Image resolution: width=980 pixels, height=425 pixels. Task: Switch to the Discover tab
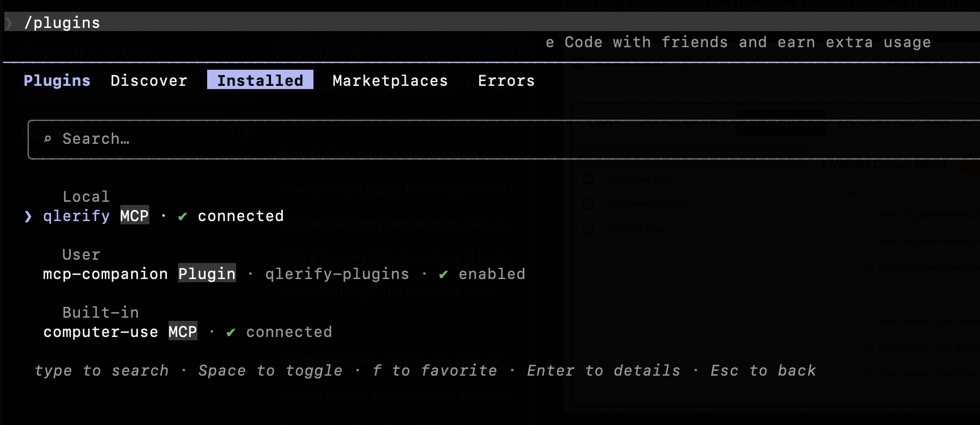pos(149,80)
